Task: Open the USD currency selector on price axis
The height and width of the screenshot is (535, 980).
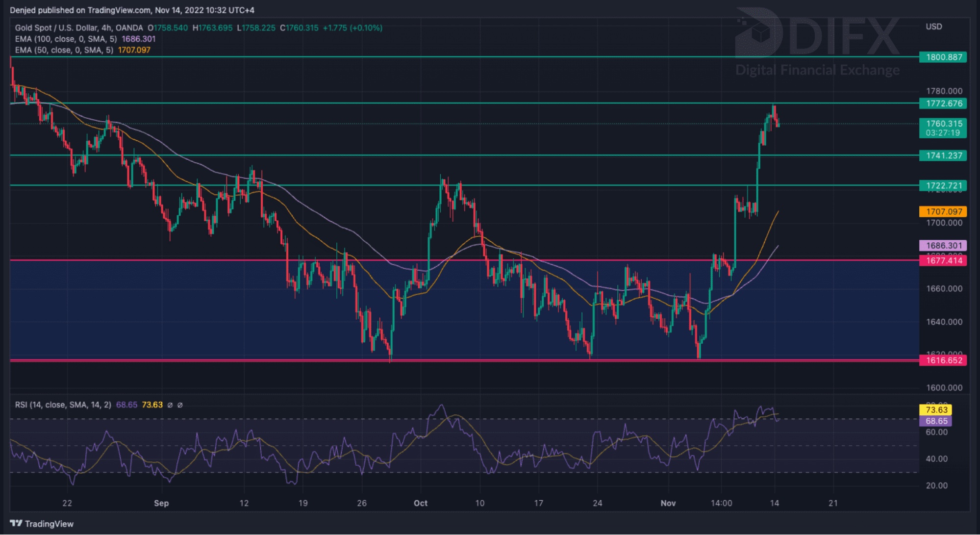Action: coord(933,27)
